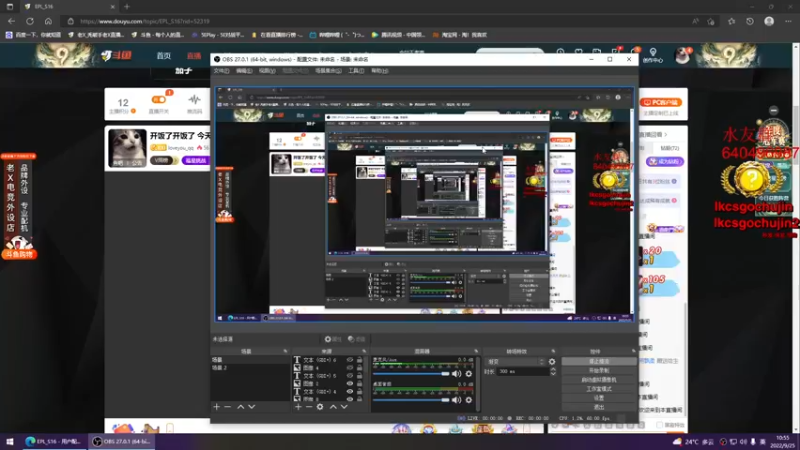The width and height of the screenshot is (800, 450).
Task: Open OBS 场景集合 menu
Action: (x=328, y=71)
